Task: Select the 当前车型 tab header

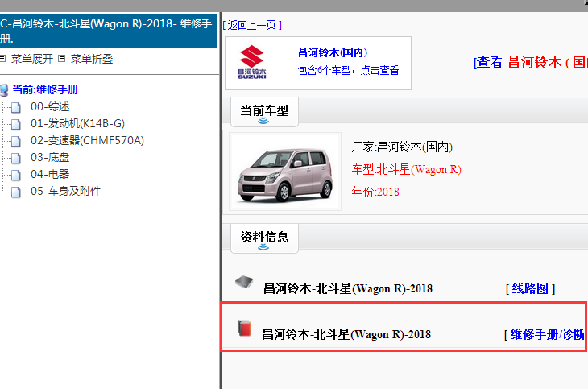Action: [264, 111]
